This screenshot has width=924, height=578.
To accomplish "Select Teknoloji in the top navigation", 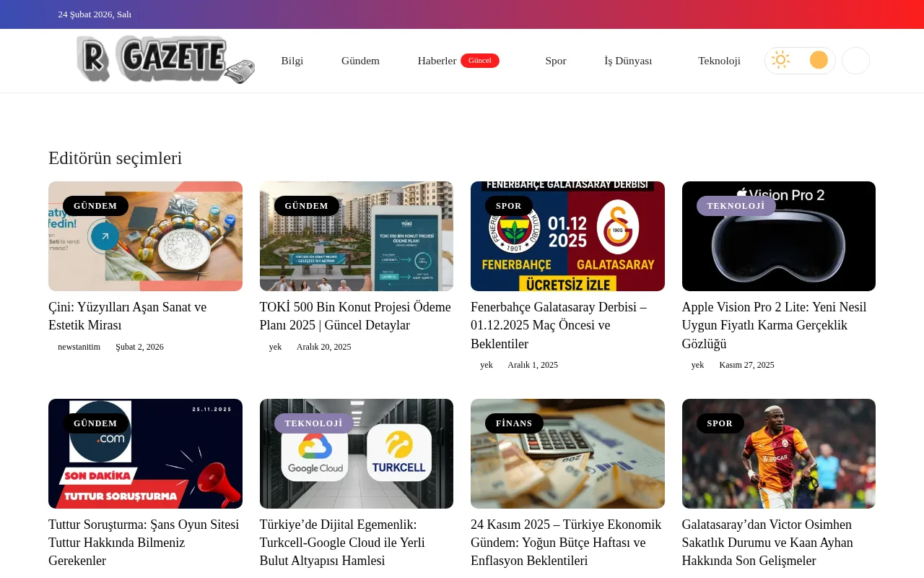I will (719, 61).
